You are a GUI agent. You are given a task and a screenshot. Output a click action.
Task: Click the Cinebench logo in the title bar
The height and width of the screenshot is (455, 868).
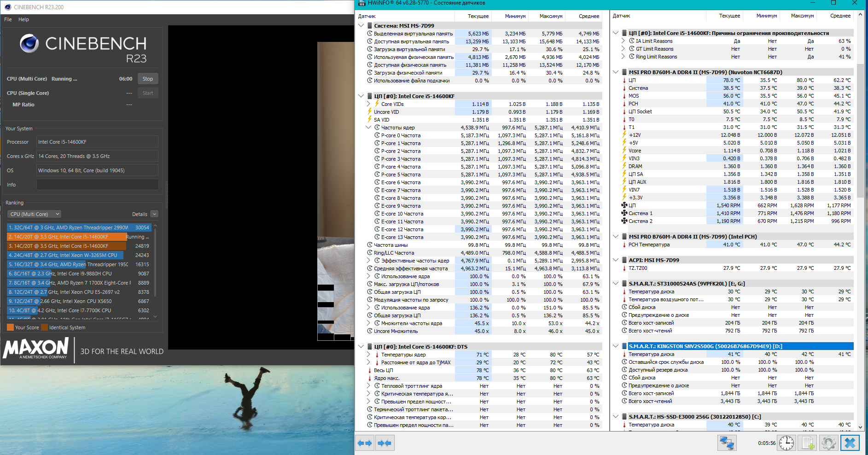7,7
